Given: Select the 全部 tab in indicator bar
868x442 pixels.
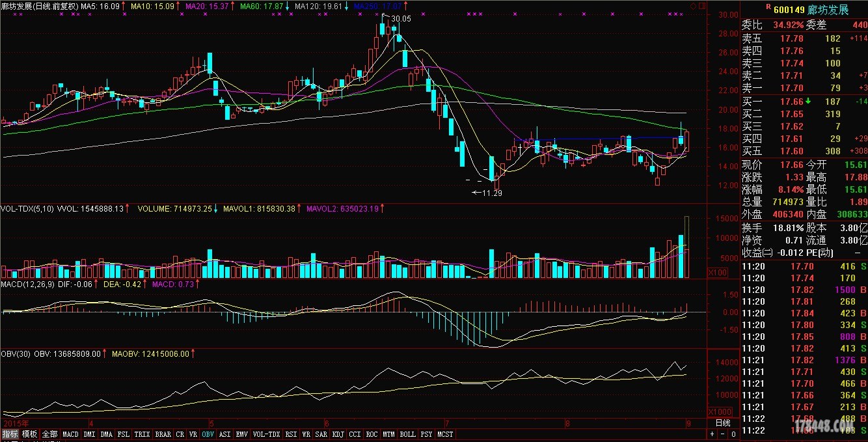Looking at the screenshot, I should tap(50, 434).
